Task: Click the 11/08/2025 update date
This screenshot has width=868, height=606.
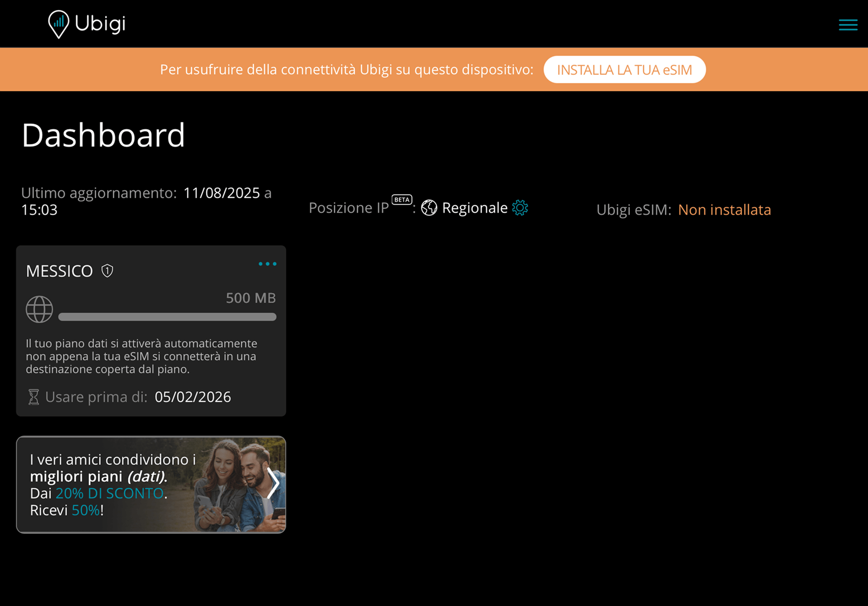Action: point(222,193)
